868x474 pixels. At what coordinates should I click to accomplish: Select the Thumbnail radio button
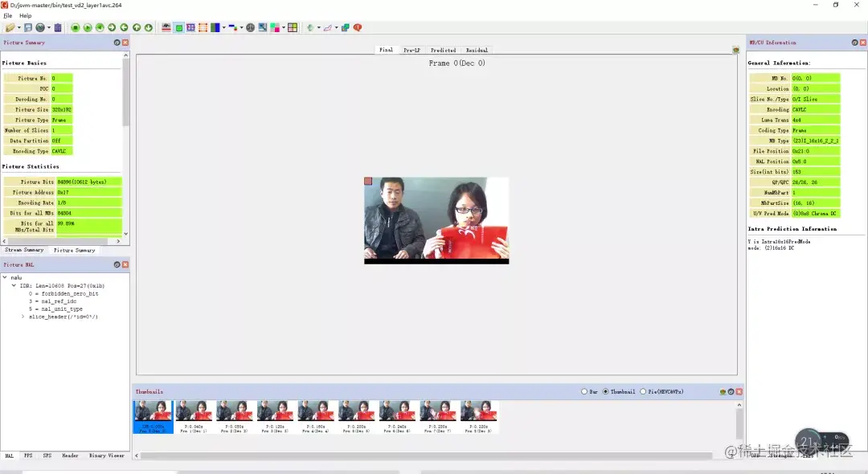tap(606, 391)
